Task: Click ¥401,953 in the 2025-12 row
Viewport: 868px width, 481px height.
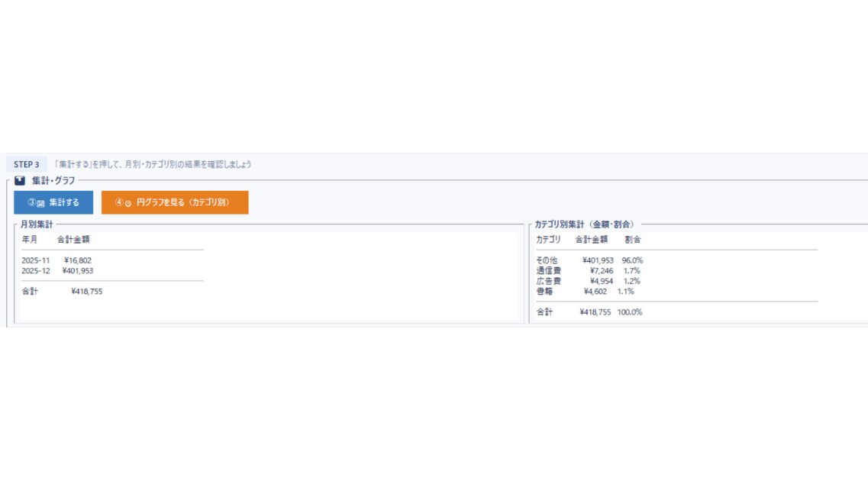Action: click(x=78, y=271)
